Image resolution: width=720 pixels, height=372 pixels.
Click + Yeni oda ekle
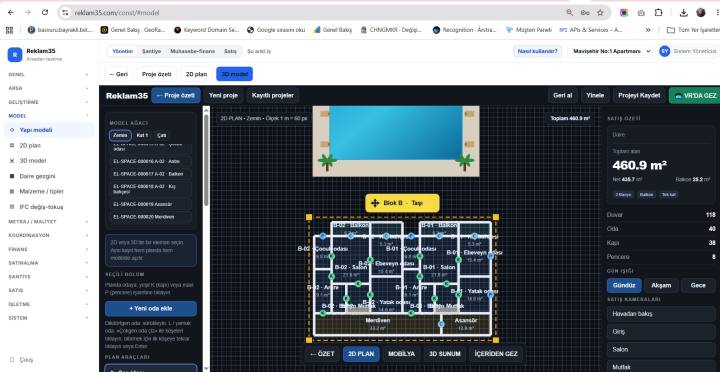(x=151, y=309)
